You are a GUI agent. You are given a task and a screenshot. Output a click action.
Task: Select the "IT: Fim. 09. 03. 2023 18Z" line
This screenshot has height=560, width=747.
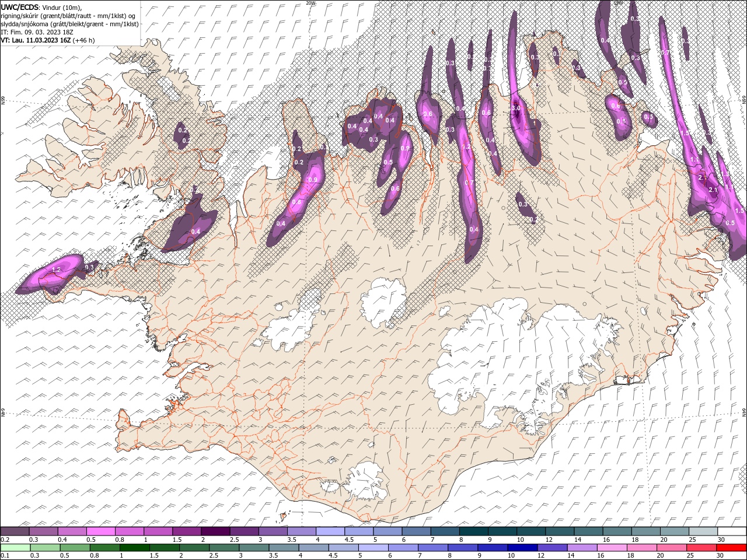(36, 32)
